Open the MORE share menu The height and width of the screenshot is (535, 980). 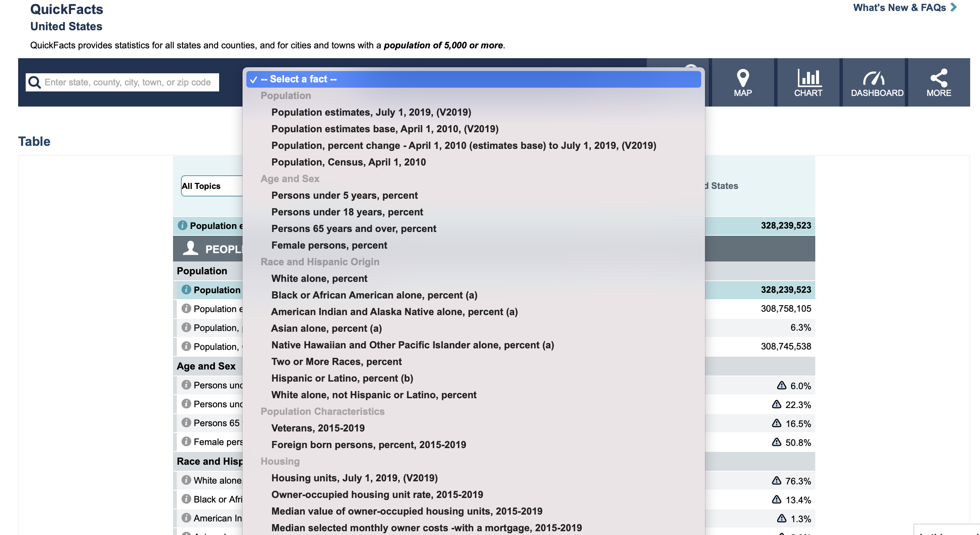pos(939,82)
